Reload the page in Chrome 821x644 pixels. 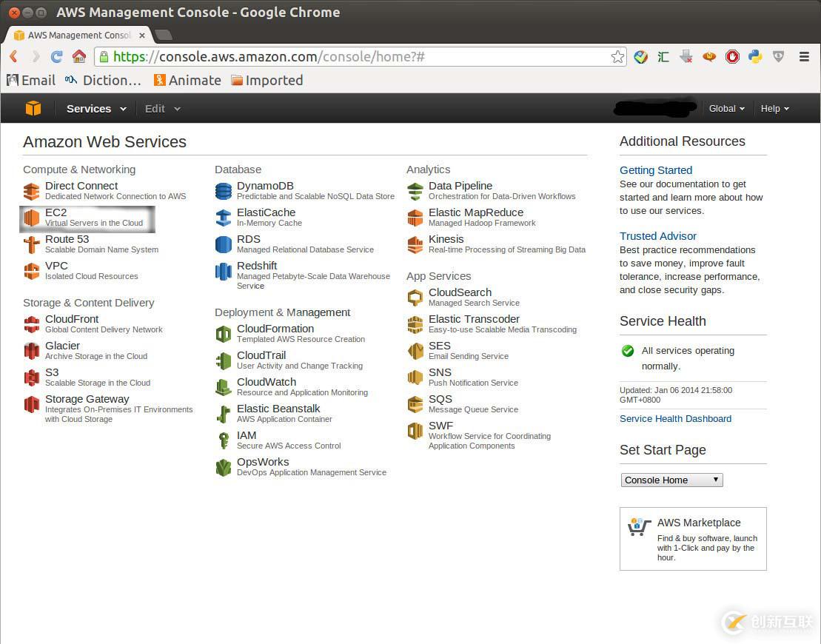(x=56, y=56)
